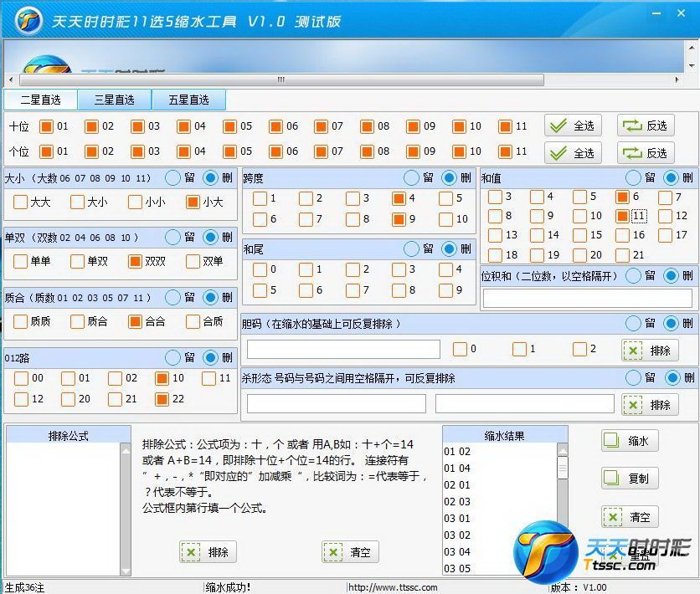Viewport: 700px width, 594px height.
Task: Select 留 radio for 胆码 section
Action: 633,323
